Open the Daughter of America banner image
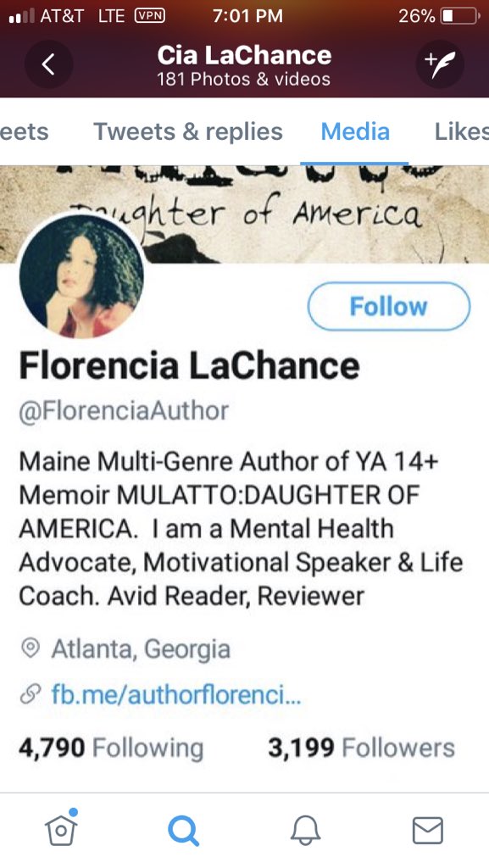Screen dimensions: 489x868 pyautogui.click(x=244, y=214)
